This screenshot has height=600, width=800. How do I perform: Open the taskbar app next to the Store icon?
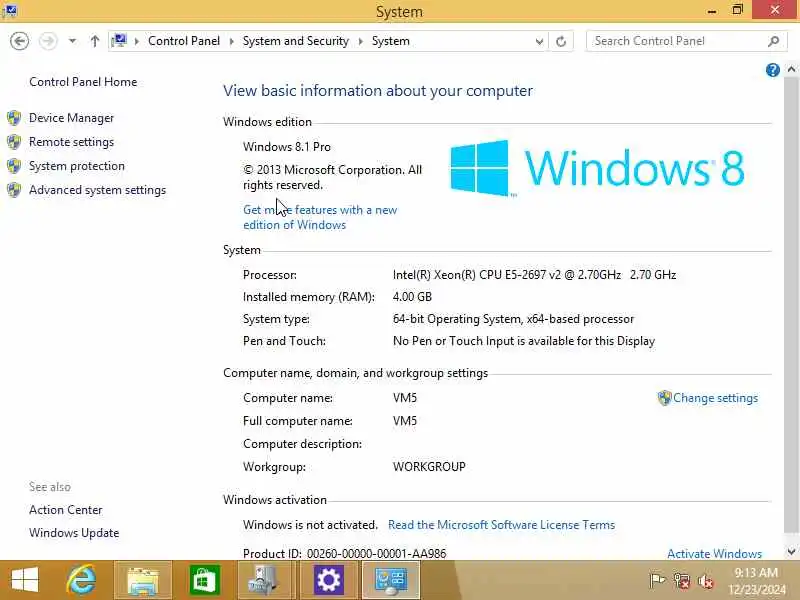click(x=265, y=580)
